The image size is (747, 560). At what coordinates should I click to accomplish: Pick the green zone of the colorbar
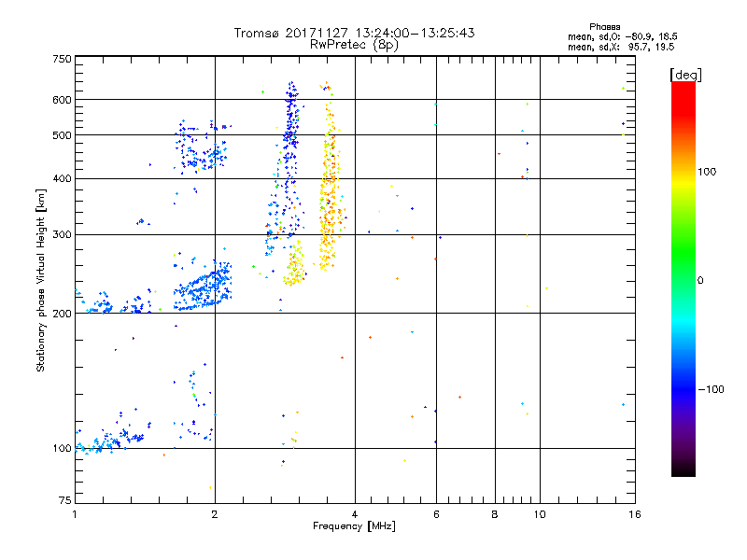(x=683, y=271)
